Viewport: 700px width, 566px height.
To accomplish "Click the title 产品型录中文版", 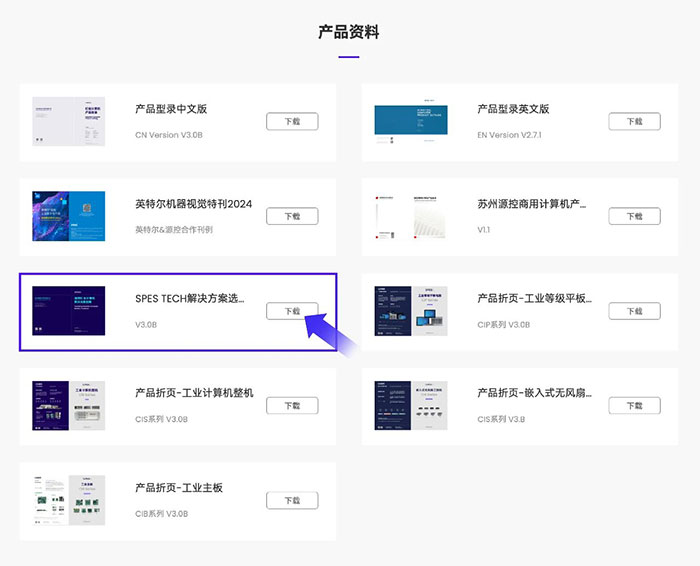I will tap(171, 109).
